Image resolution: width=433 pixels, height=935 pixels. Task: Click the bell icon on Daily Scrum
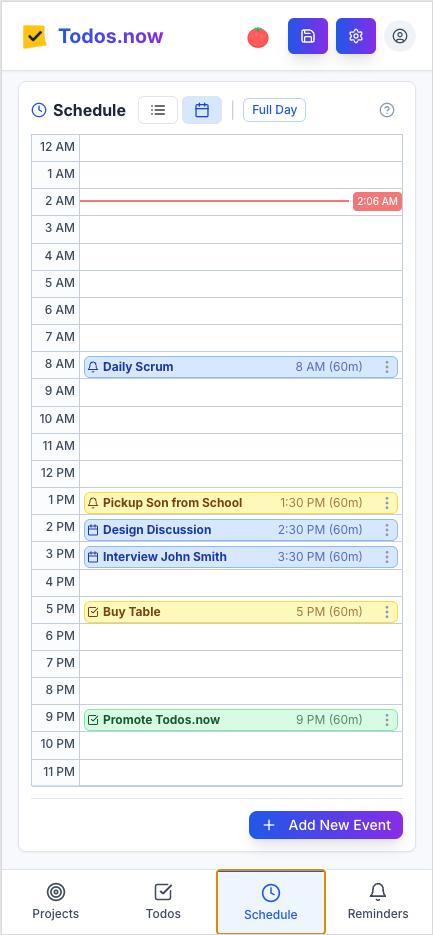pos(93,367)
